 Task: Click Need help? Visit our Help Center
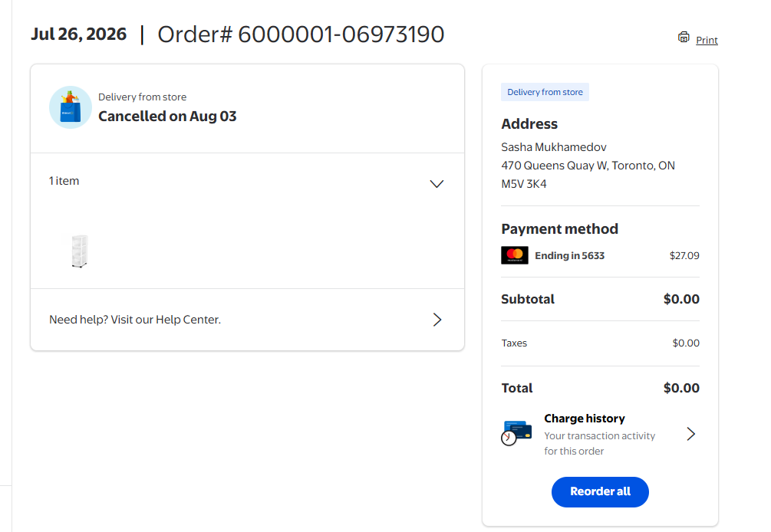[135, 320]
